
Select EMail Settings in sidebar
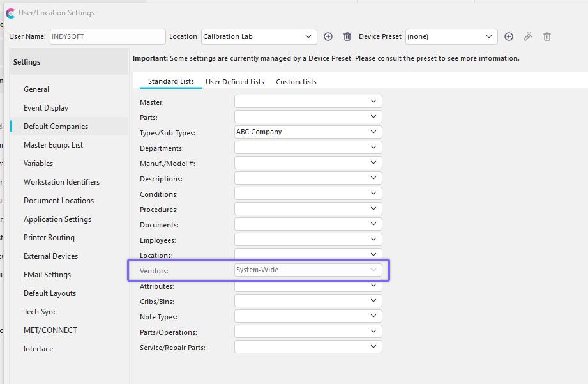[47, 275]
